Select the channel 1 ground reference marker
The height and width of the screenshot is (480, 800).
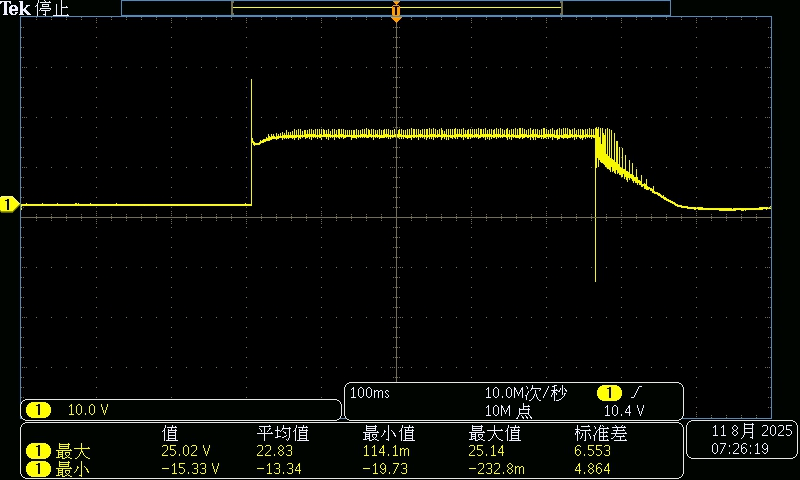click(9, 205)
